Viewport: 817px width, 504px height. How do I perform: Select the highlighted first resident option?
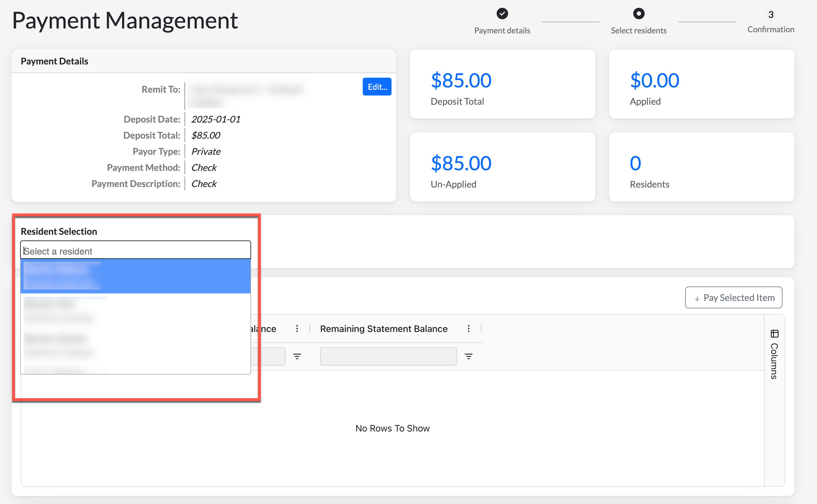click(x=135, y=276)
